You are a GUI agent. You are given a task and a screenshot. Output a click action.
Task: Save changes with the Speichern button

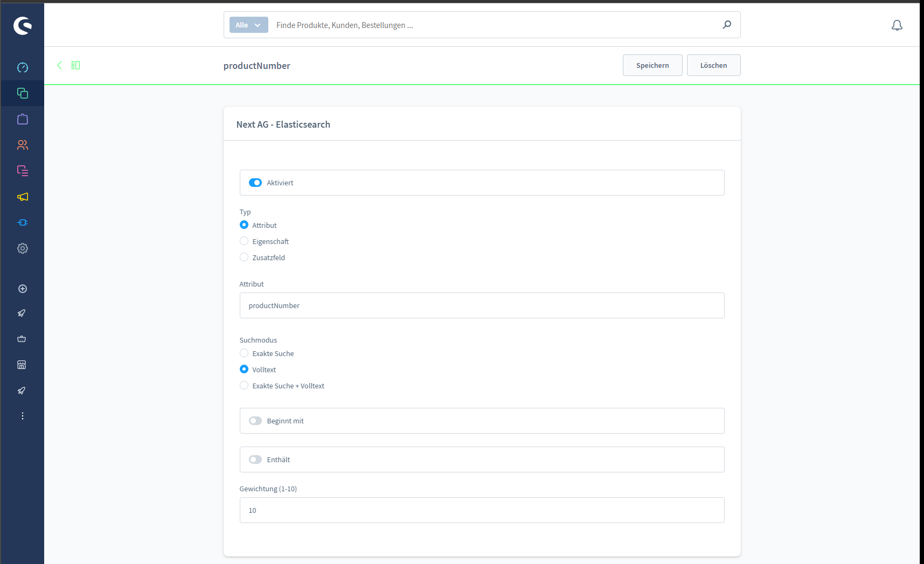pos(652,65)
